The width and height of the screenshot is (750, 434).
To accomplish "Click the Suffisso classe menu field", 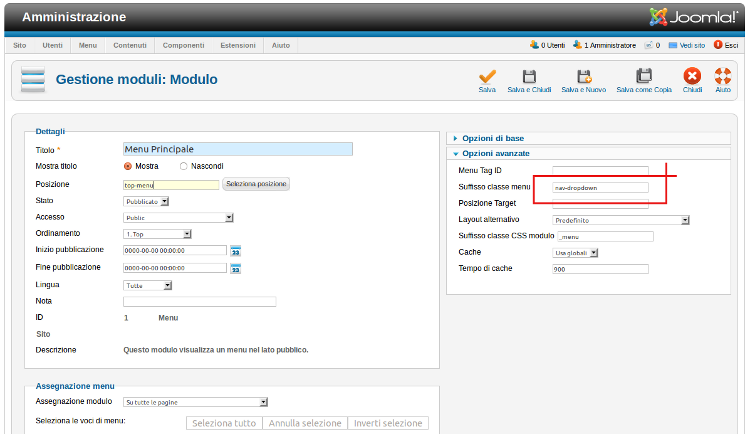I will (x=600, y=187).
